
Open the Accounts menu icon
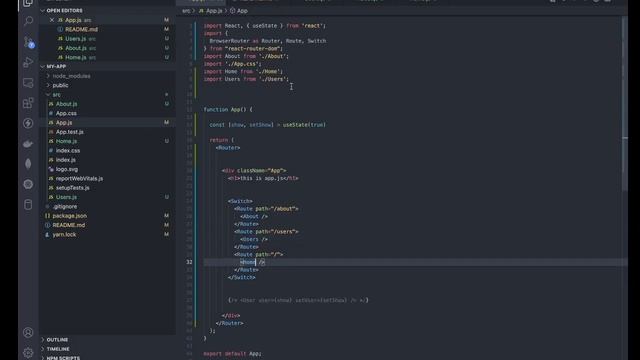pos(28,332)
